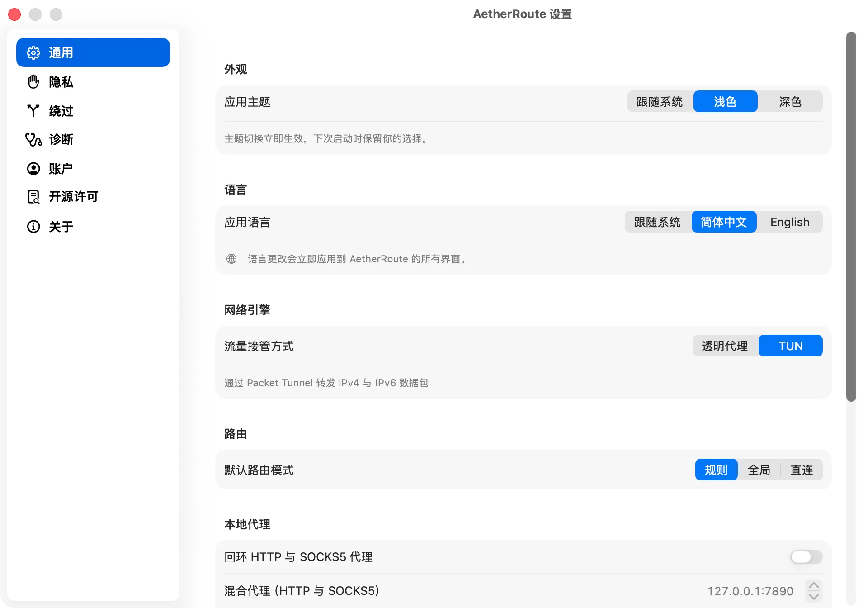Image resolution: width=868 pixels, height=608 pixels.
Task: Click the vertical scrollbar thumb
Action: [x=851, y=216]
